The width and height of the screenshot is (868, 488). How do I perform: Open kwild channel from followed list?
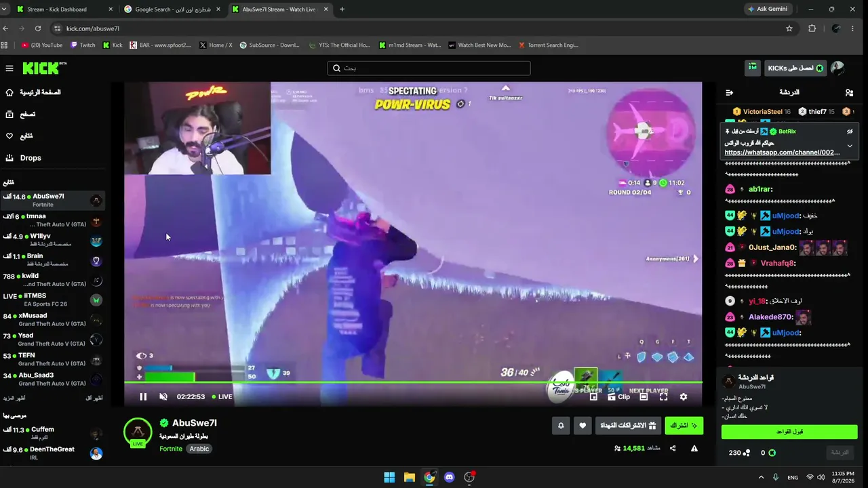(53, 280)
